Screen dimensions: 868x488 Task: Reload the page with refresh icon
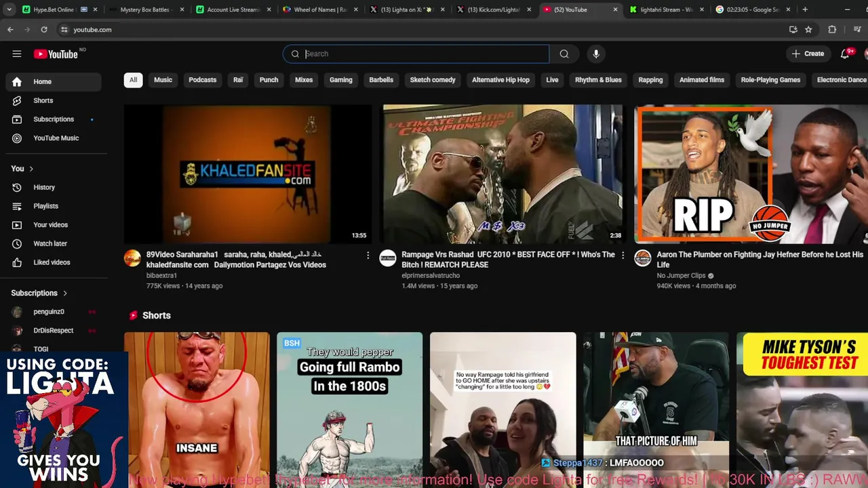click(x=44, y=30)
